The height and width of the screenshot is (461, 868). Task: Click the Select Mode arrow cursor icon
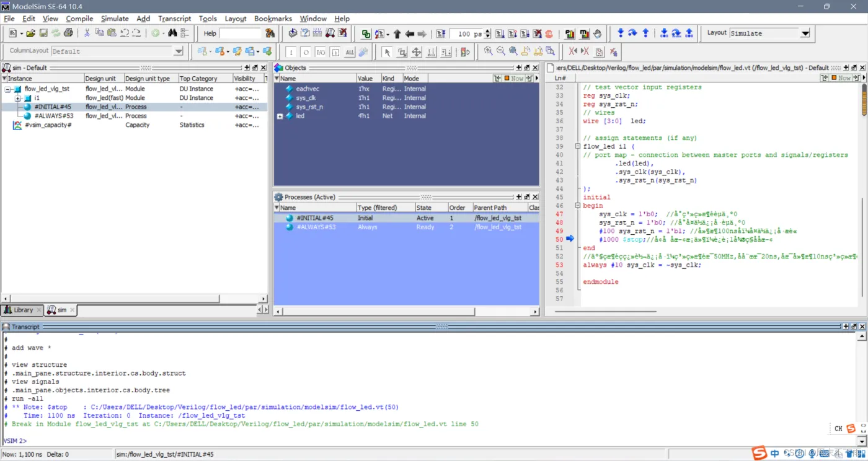(x=387, y=51)
